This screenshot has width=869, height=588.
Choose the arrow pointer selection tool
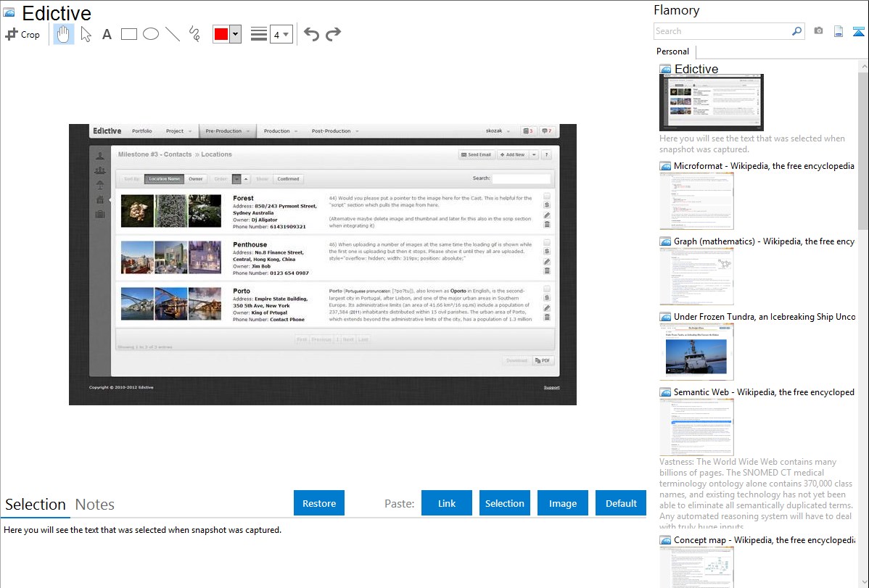pyautogui.click(x=86, y=34)
